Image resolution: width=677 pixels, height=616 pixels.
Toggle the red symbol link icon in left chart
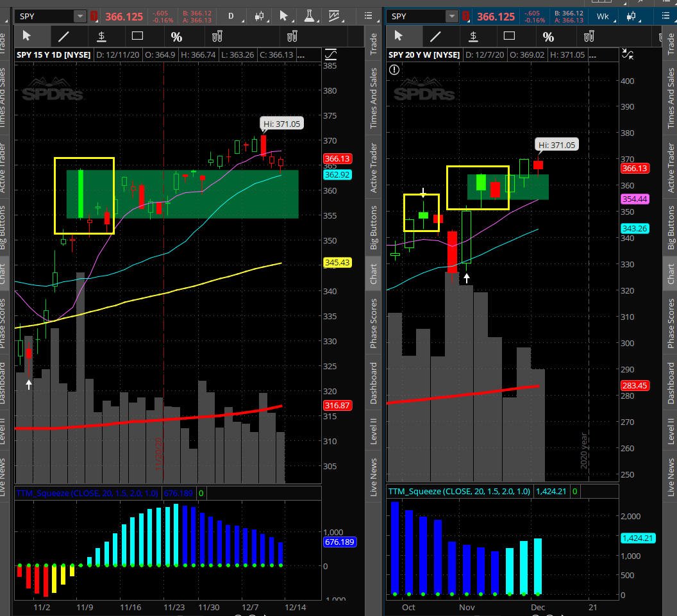[94, 16]
